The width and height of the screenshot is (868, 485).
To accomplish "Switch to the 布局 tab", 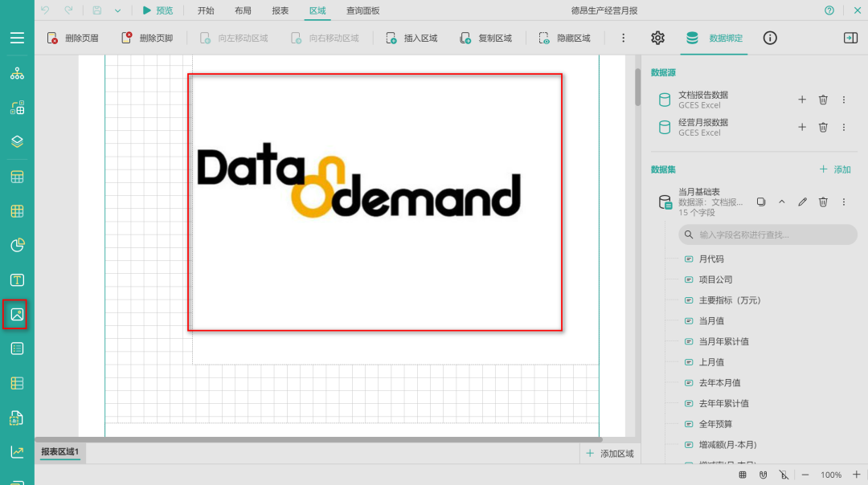I will coord(243,10).
